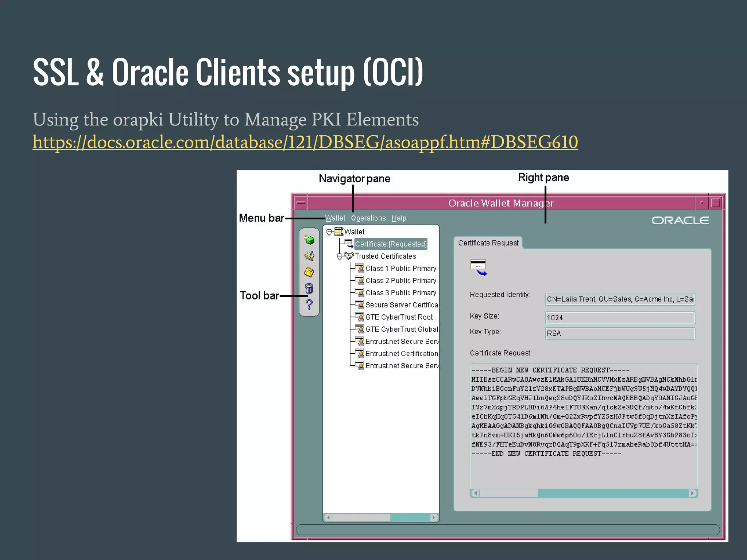Click left arrow of navigator pane scrollbar
The image size is (747, 560).
pos(328,517)
